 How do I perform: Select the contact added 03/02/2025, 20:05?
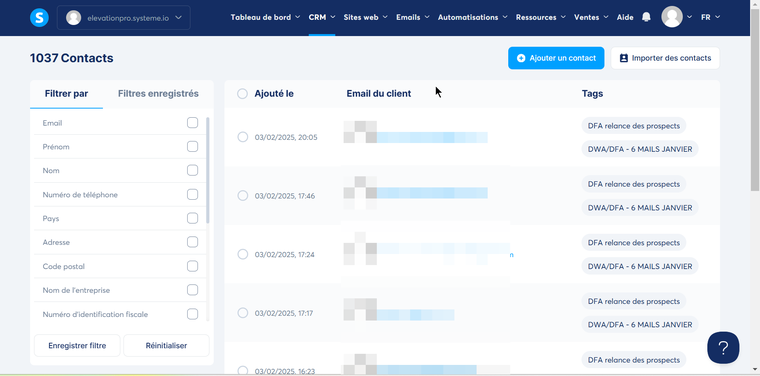point(243,137)
